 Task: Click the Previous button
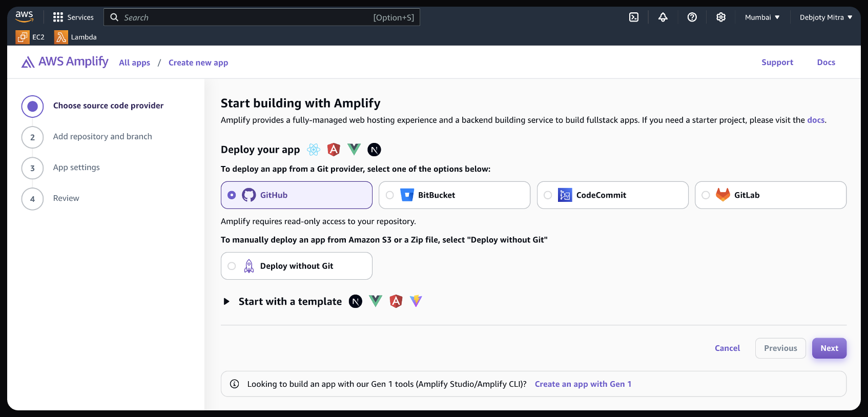click(x=780, y=348)
